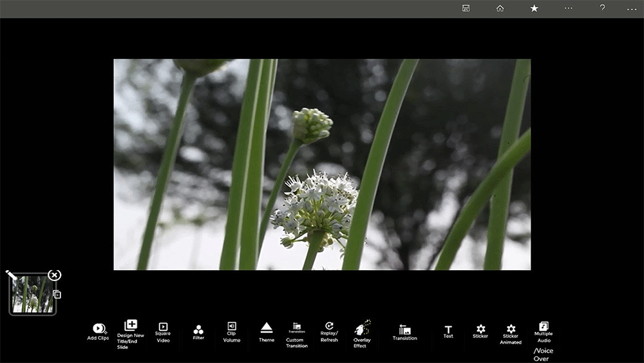Open help with the question mark
Viewport: 644px width, 363px height.
(x=602, y=8)
